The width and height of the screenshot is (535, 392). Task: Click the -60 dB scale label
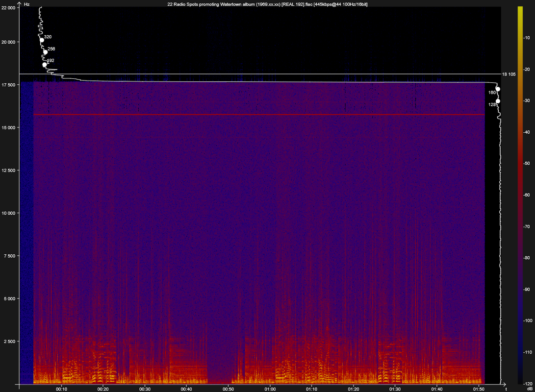[x=527, y=195]
